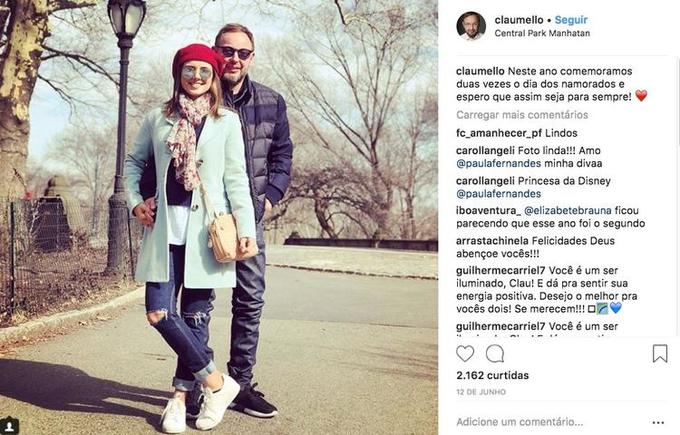Open the Central Park Manhatan location
The height and width of the screenshot is (435, 680).
click(x=542, y=33)
